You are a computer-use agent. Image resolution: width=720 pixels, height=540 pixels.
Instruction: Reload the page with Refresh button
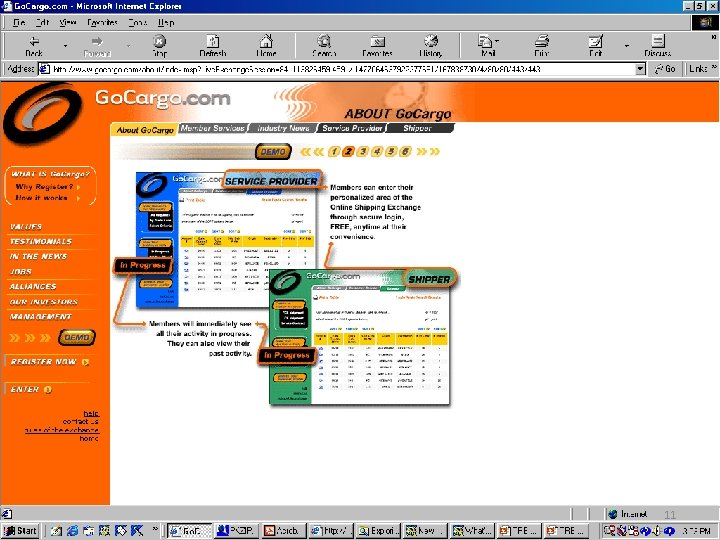(x=213, y=46)
